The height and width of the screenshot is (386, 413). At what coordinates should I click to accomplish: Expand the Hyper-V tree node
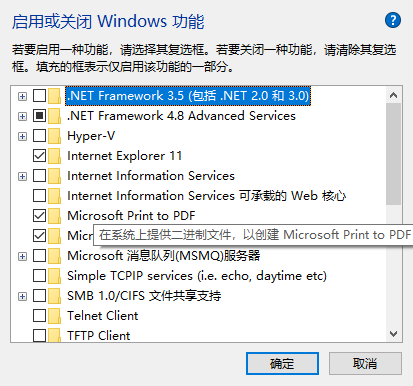(22, 136)
